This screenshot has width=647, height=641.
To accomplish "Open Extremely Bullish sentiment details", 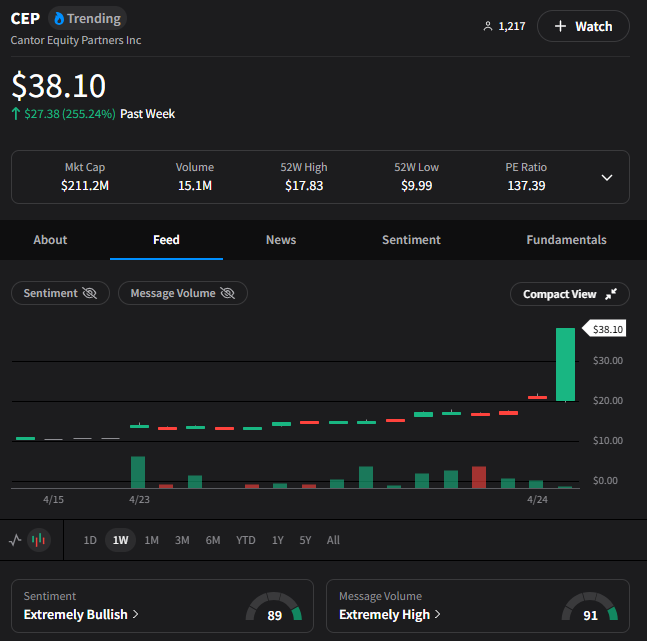I will (81, 615).
